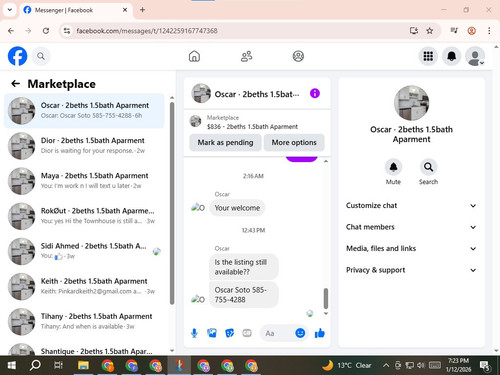Click 'Is the listing still available??' message
Screen dimensions: 500x375
tap(244, 267)
